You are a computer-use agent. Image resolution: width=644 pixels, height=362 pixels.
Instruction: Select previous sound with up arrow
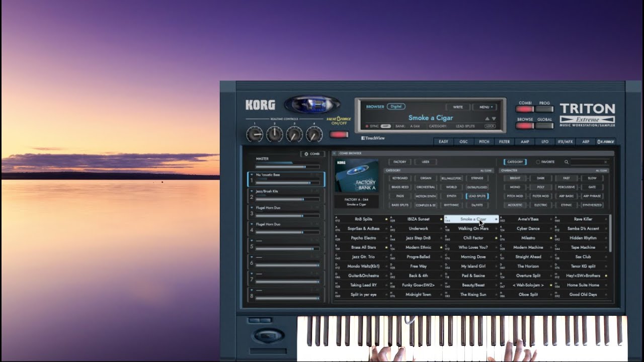coord(487,119)
